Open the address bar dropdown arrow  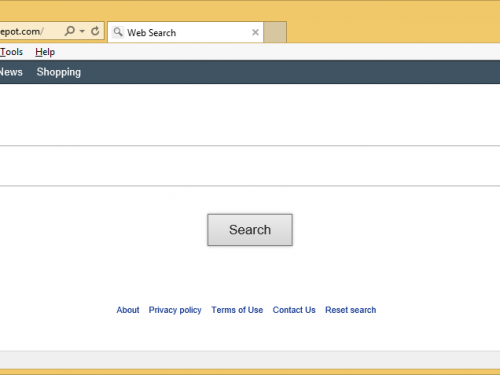82,31
